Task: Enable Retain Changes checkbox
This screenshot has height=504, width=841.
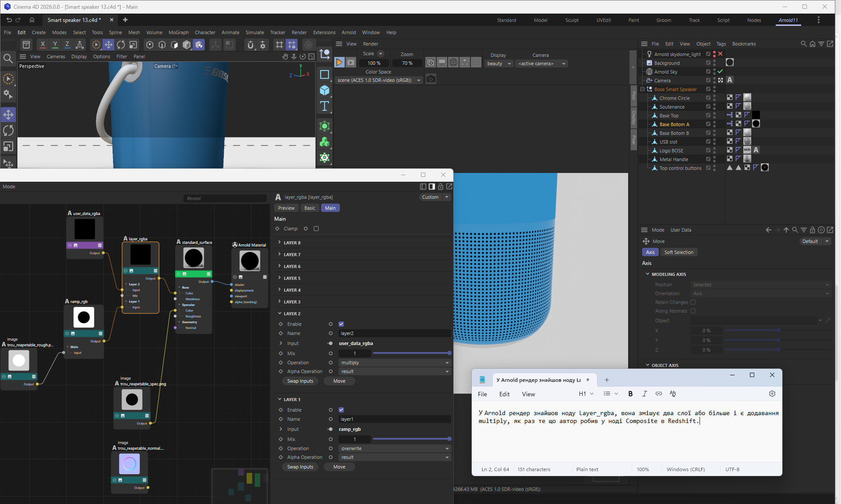Action: (693, 302)
